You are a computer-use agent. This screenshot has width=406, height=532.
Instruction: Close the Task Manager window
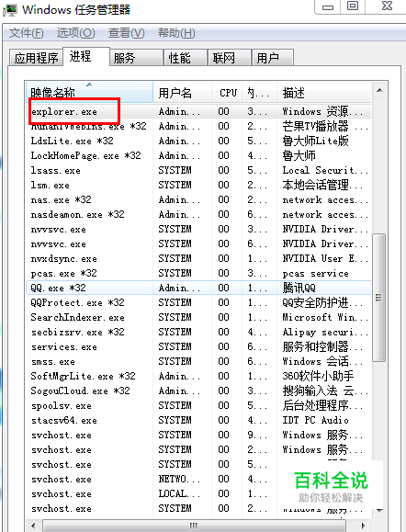(387, 6)
